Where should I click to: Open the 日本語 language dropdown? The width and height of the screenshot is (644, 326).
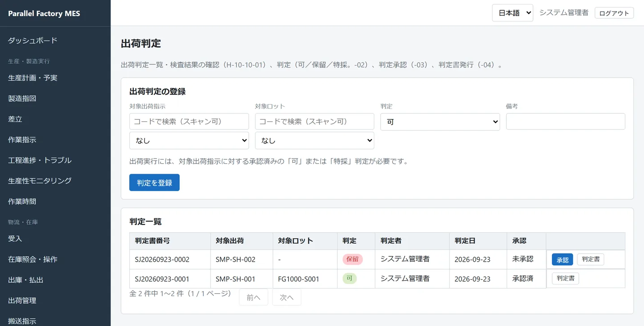pyautogui.click(x=513, y=13)
